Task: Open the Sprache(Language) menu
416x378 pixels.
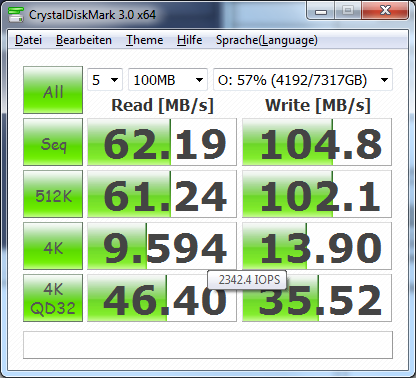Action: point(267,40)
